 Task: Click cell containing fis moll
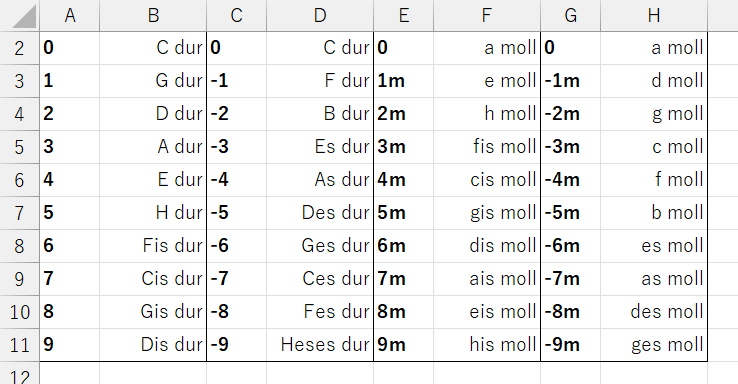[x=487, y=147]
